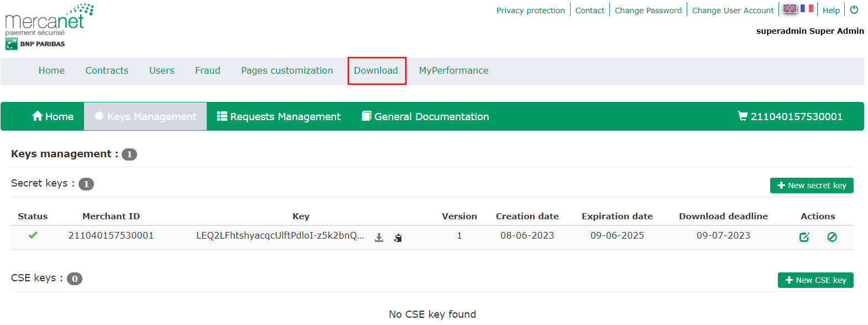The height and width of the screenshot is (325, 868).
Task: Click the shopping cart merchant ID 211040157530001
Action: click(x=790, y=116)
